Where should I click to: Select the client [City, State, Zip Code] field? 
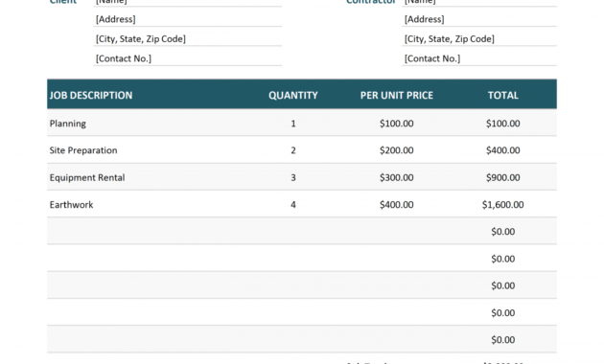click(x=187, y=38)
